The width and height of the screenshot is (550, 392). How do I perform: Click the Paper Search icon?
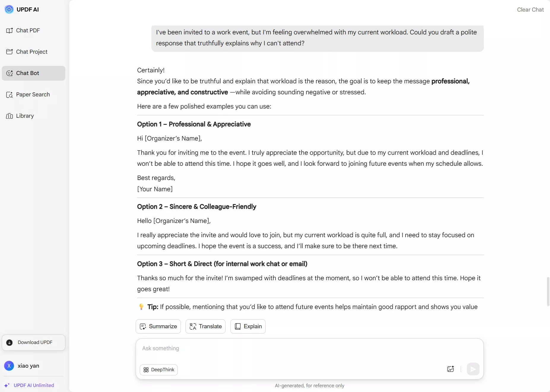(x=9, y=95)
